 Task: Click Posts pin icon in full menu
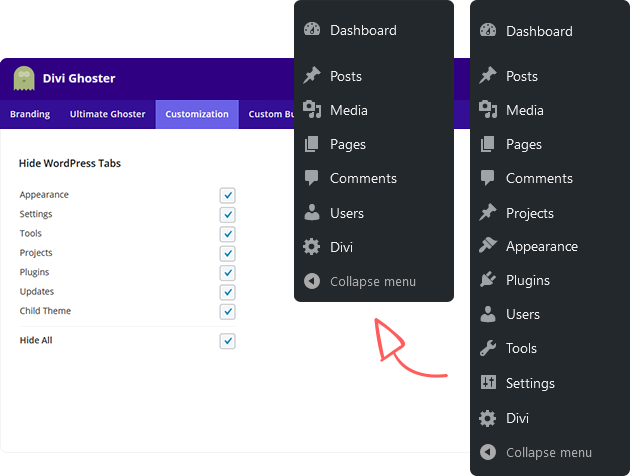(x=488, y=76)
